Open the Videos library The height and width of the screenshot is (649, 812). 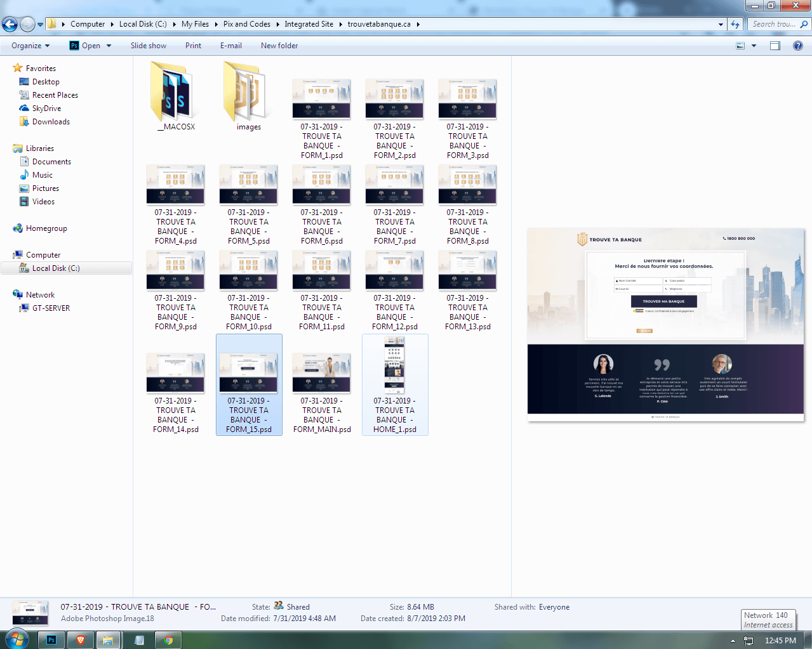coord(43,202)
